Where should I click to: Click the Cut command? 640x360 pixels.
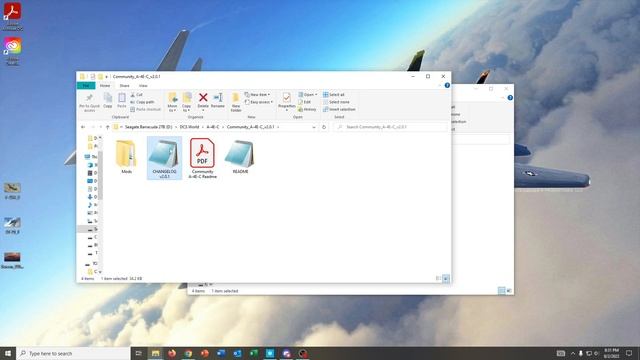(137, 95)
